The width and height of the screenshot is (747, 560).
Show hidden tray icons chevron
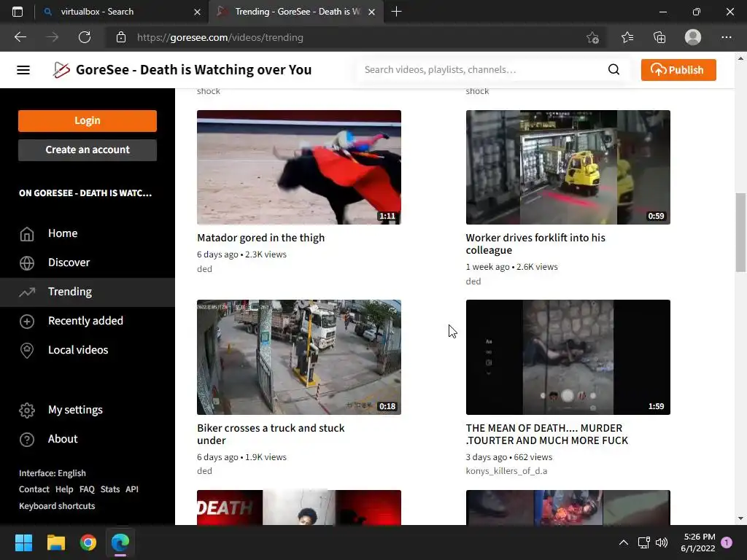click(x=623, y=542)
